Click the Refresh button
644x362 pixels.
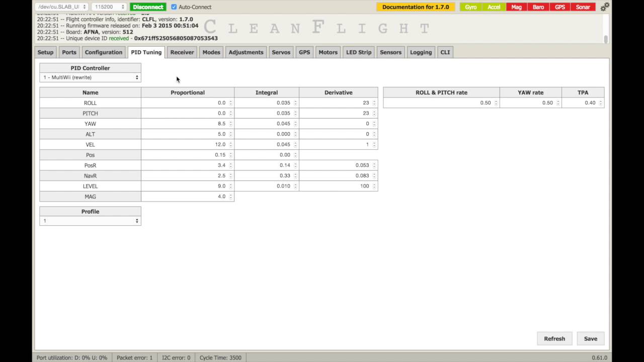(x=554, y=338)
